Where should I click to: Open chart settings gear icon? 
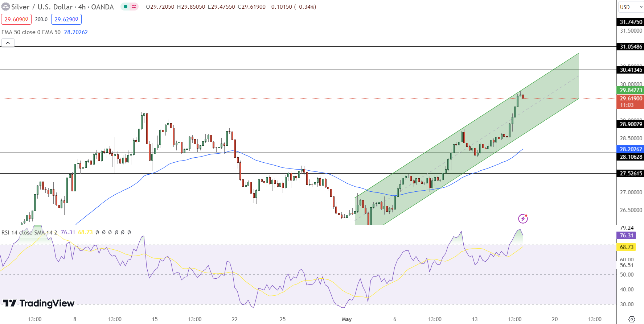tap(632, 319)
